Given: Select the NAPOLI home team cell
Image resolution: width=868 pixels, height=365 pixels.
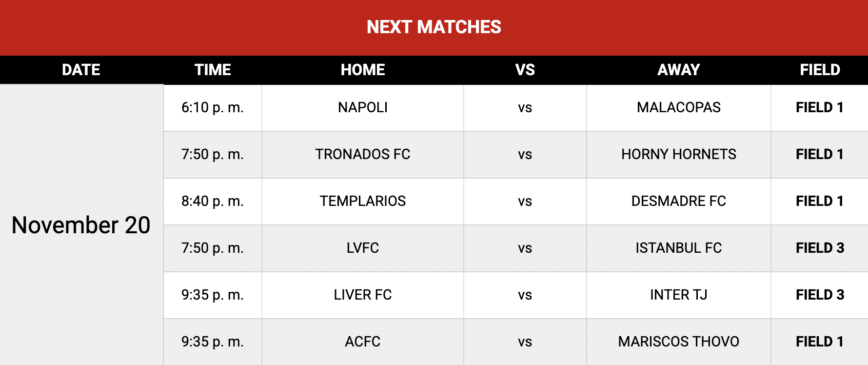Looking at the screenshot, I should pyautogui.click(x=362, y=107).
